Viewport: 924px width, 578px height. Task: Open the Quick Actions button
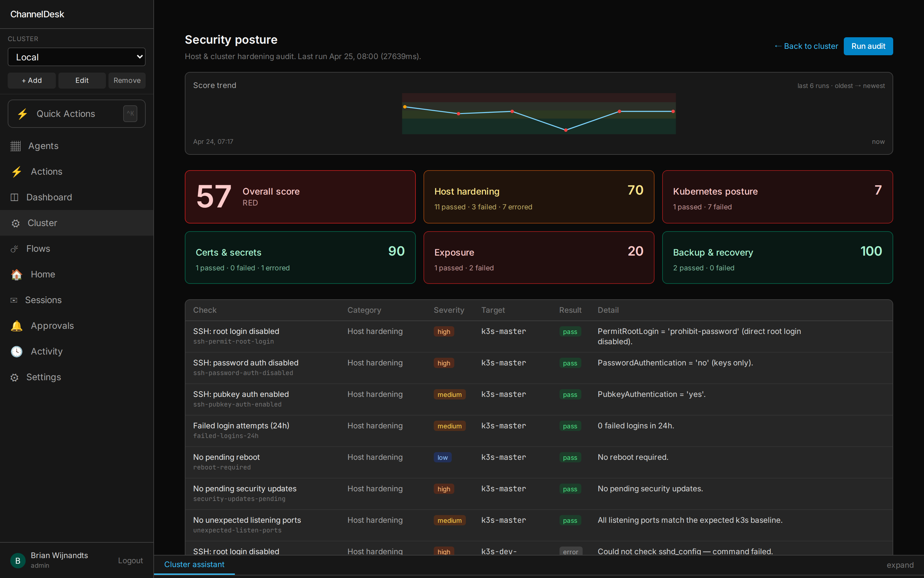[76, 114]
